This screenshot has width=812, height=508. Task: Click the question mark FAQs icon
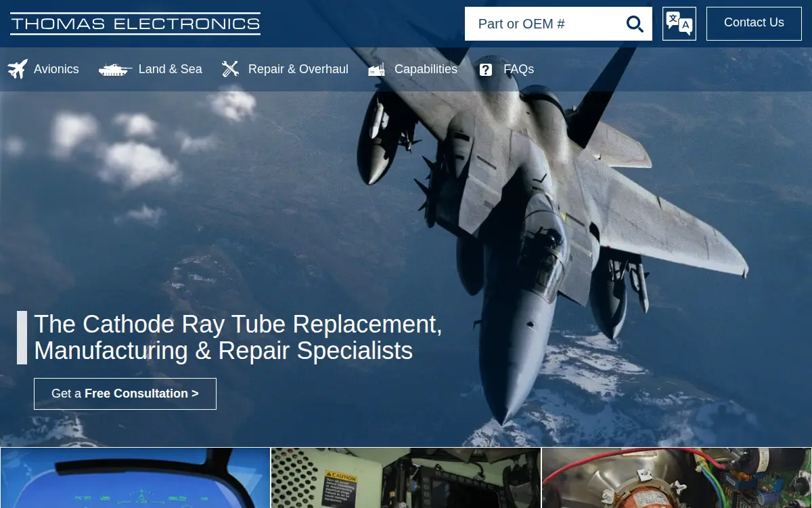(x=486, y=70)
